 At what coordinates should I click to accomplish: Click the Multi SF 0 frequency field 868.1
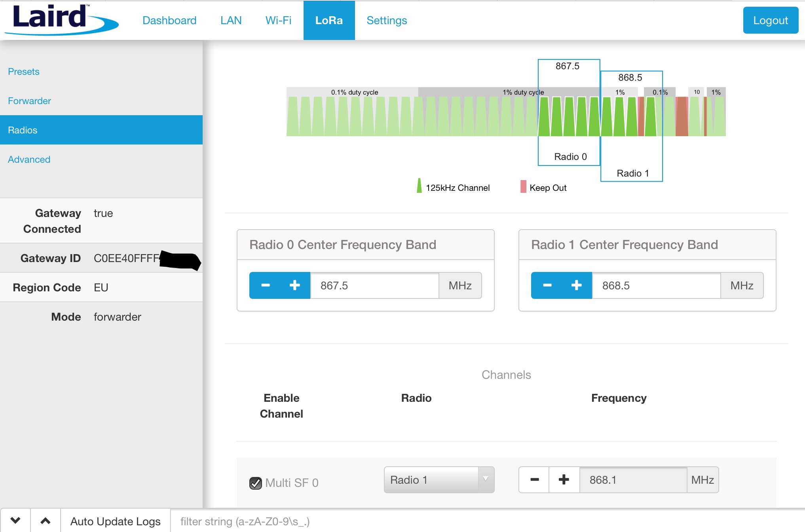tap(633, 480)
